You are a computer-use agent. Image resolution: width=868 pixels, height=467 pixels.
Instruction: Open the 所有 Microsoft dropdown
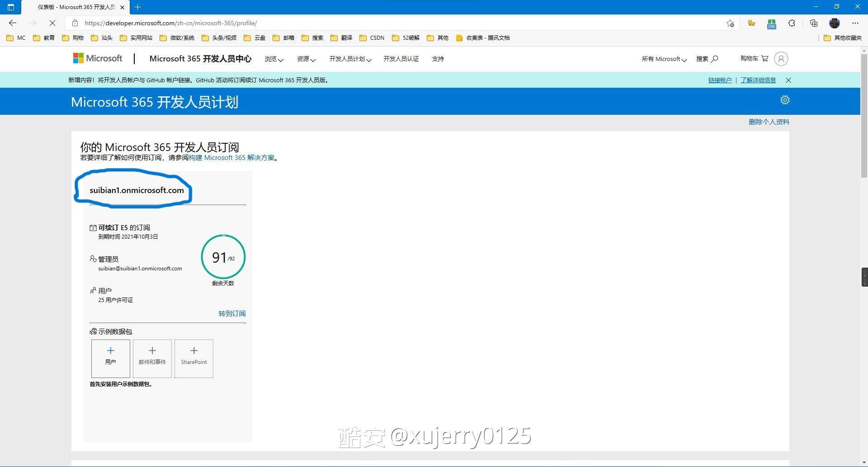pyautogui.click(x=664, y=59)
